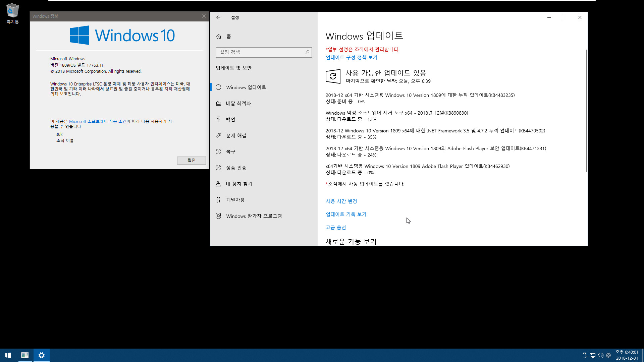The height and width of the screenshot is (362, 644).
Task: Click the developer tools icon
Action: pyautogui.click(x=218, y=200)
